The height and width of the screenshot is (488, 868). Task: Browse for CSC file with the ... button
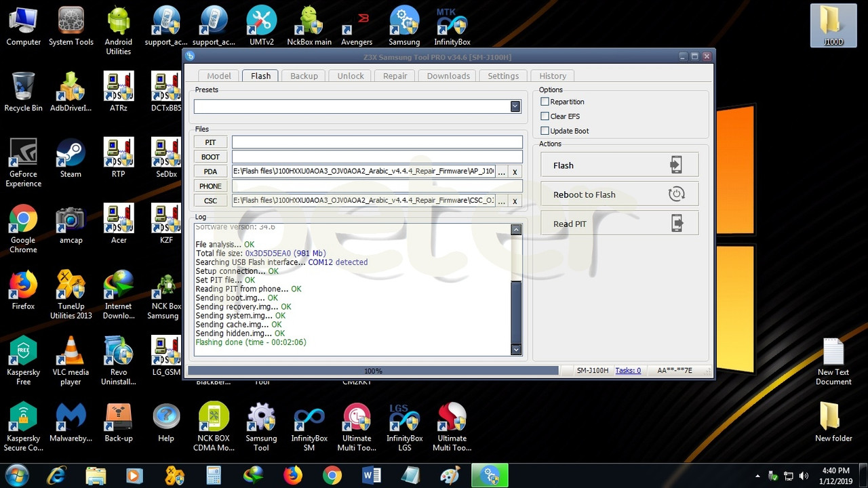(502, 201)
